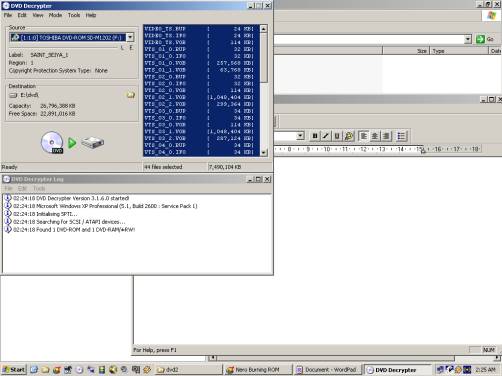This screenshot has width=502, height=376.
Task: Click the disc quick launch icon
Action: point(79,370)
